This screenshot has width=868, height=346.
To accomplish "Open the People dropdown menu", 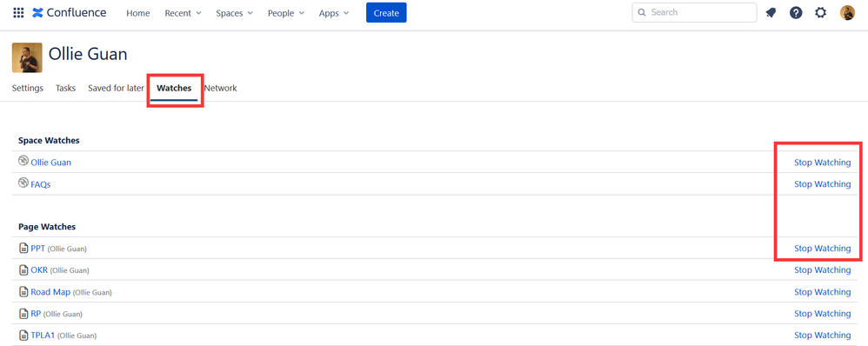I will [x=285, y=13].
